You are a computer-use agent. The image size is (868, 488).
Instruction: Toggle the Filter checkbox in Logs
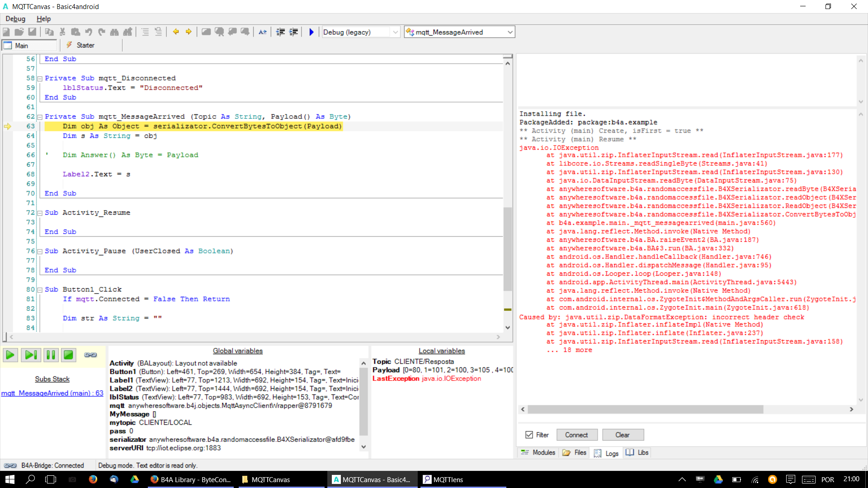[x=529, y=435]
